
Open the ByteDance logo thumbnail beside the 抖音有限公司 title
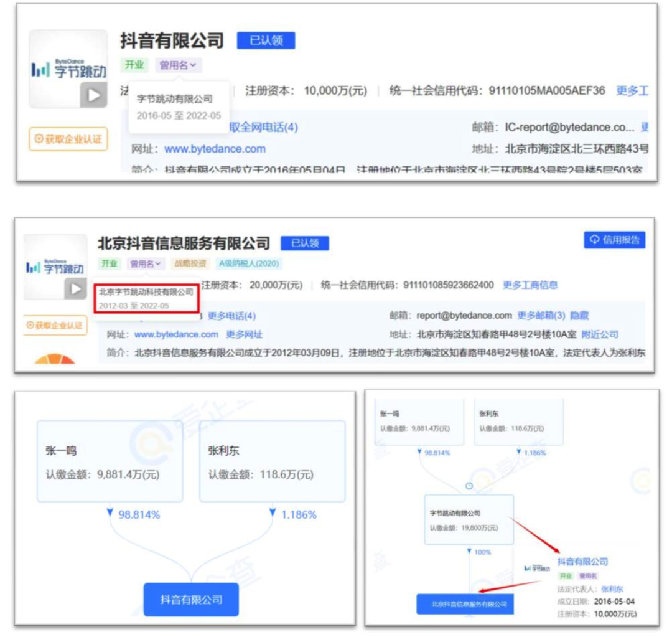[x=68, y=68]
